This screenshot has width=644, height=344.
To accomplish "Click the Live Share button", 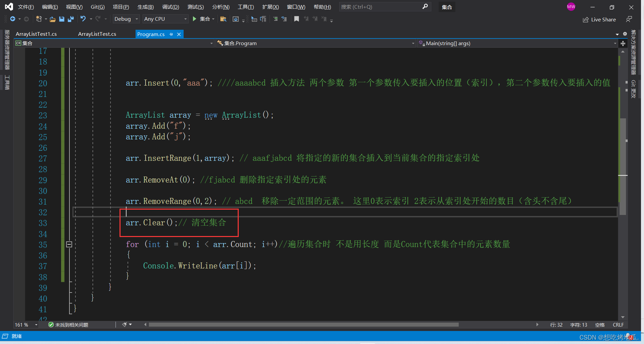I will tap(600, 19).
